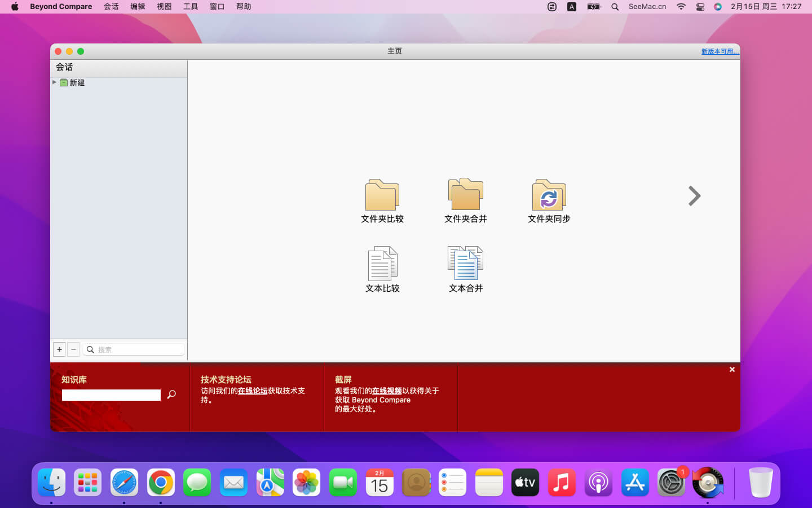Select the 新建 folder in sessions list
Image resolution: width=812 pixels, height=508 pixels.
coord(77,82)
